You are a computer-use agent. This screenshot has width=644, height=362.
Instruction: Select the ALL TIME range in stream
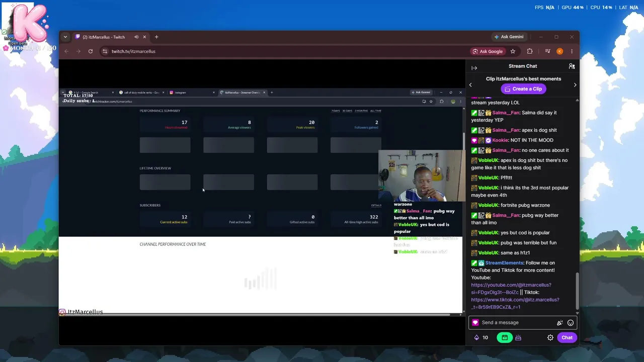tap(376, 111)
